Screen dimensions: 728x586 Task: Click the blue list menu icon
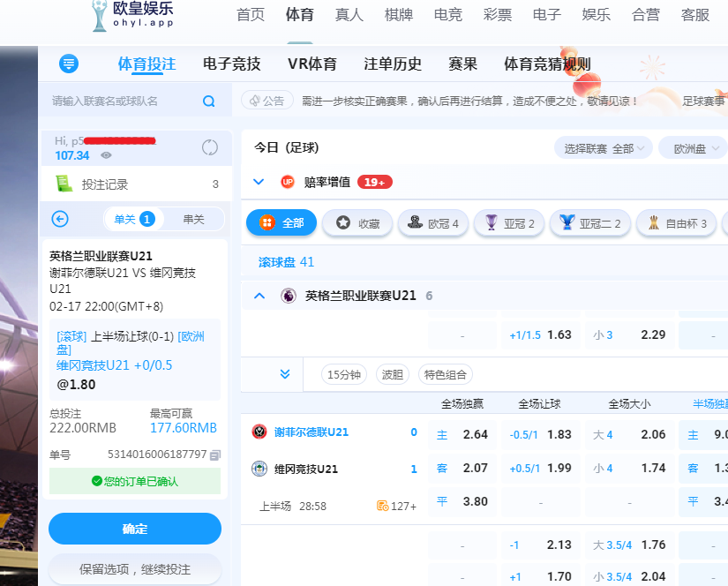click(69, 64)
